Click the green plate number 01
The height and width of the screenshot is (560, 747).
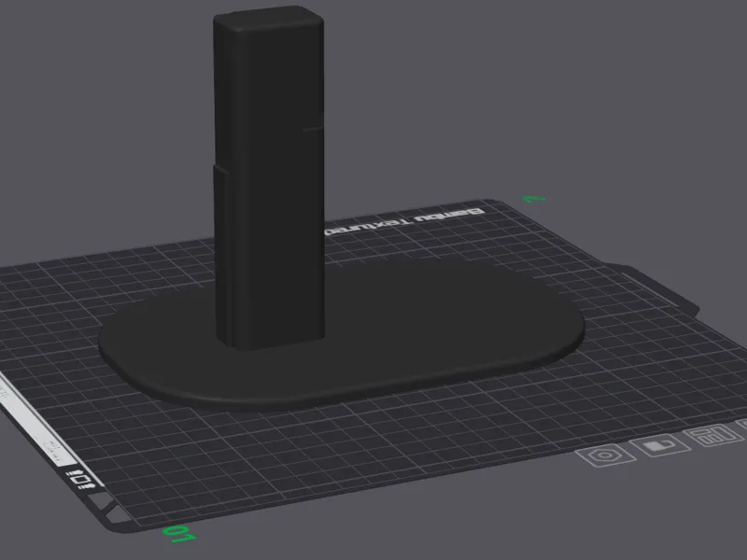pos(179,534)
